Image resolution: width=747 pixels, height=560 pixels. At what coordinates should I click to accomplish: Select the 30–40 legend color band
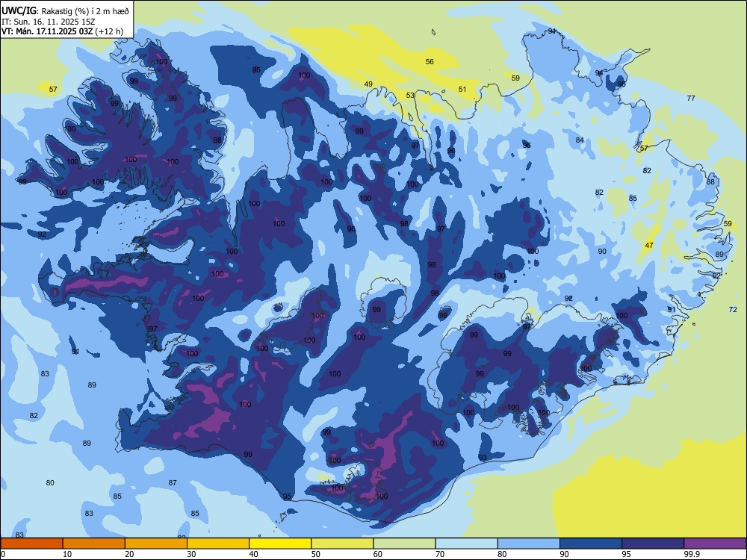point(218,544)
